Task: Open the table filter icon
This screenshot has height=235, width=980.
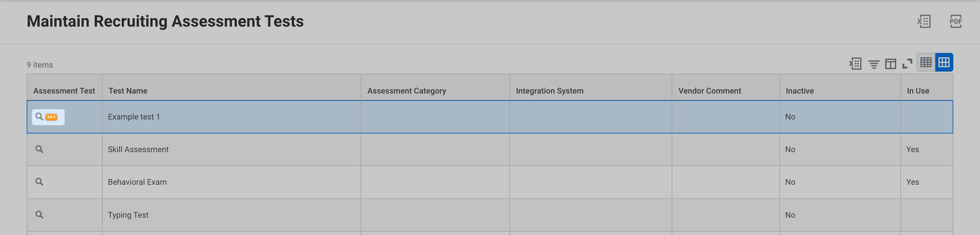Action: pos(873,64)
